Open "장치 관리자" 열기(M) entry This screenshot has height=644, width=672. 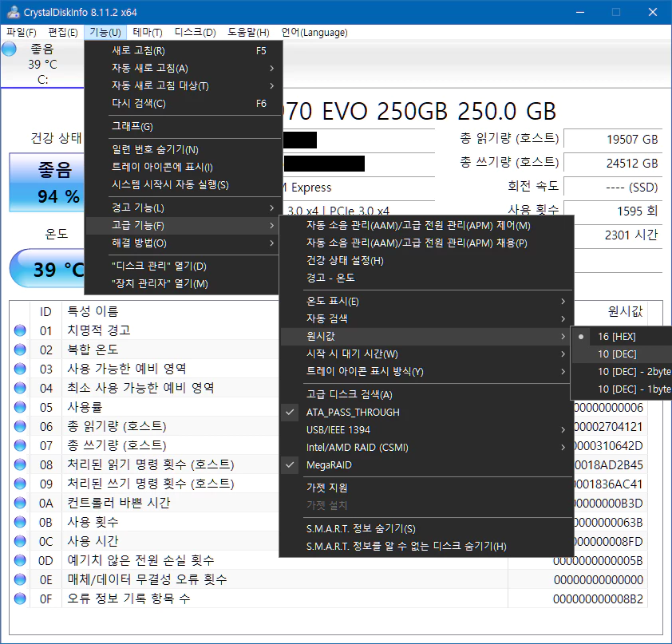coord(183,283)
